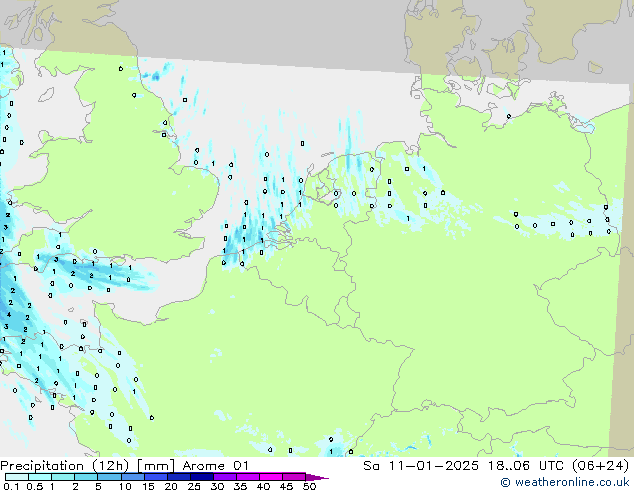Click the 15 to 20 mm legend swatch
The height and width of the screenshot is (490, 634).
click(155, 477)
